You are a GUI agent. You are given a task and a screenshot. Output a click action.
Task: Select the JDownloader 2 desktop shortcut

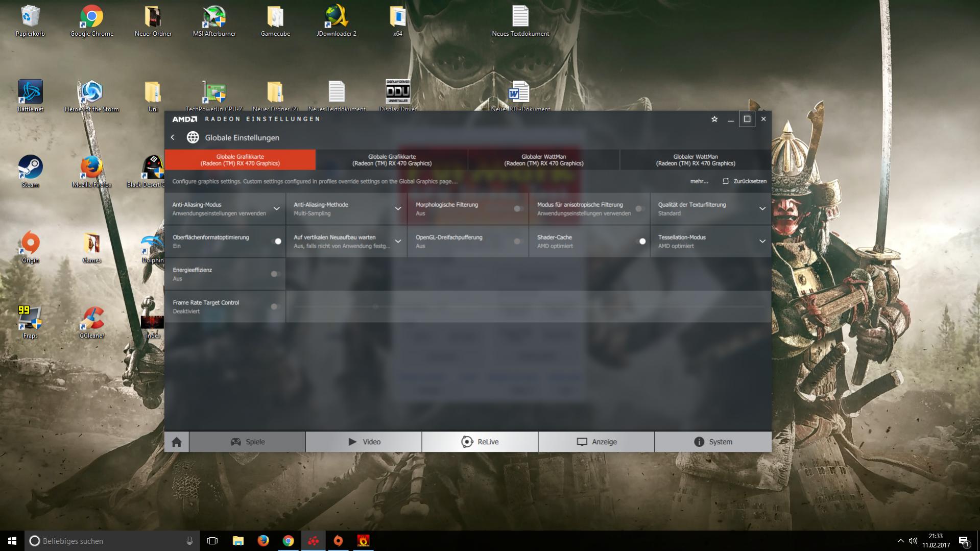[337, 21]
